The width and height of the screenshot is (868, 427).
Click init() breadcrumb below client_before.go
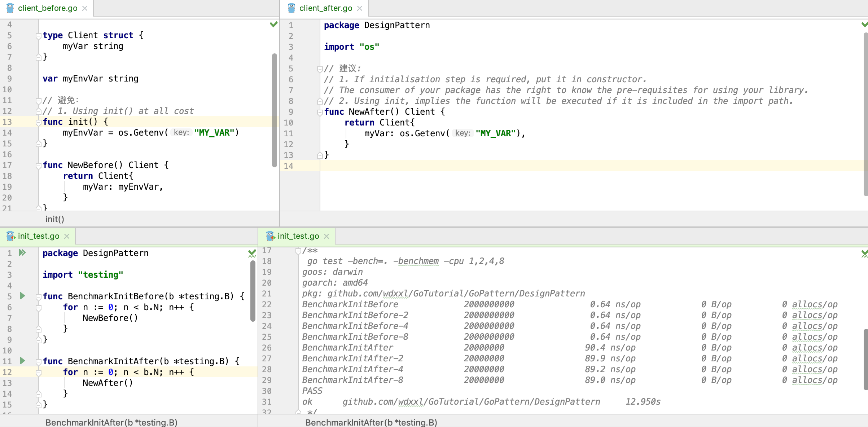pos(55,219)
